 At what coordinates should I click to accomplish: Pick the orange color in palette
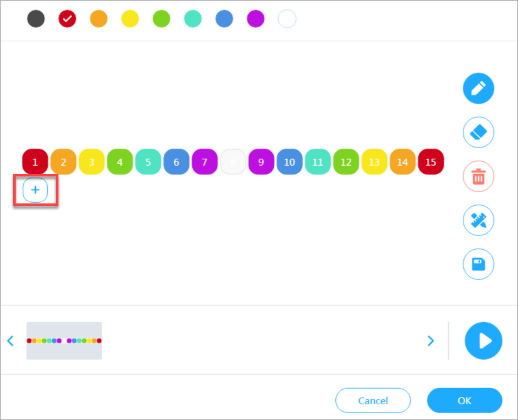pos(99,19)
